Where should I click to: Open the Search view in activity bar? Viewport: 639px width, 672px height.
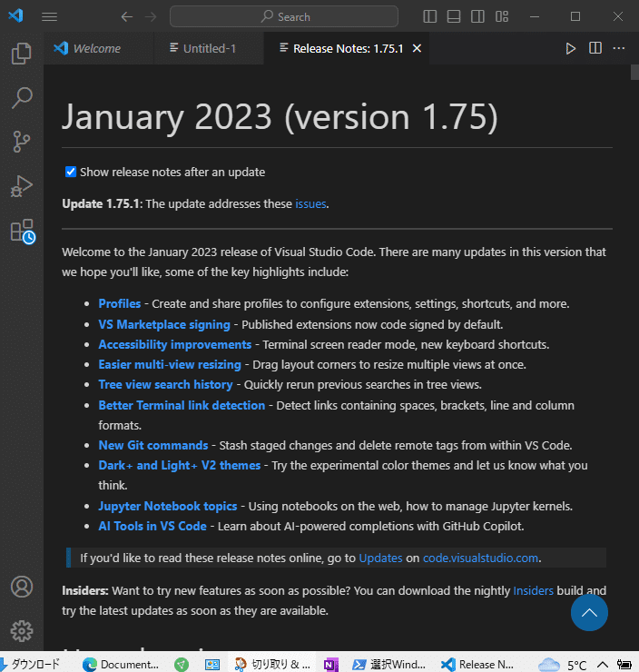point(22,98)
